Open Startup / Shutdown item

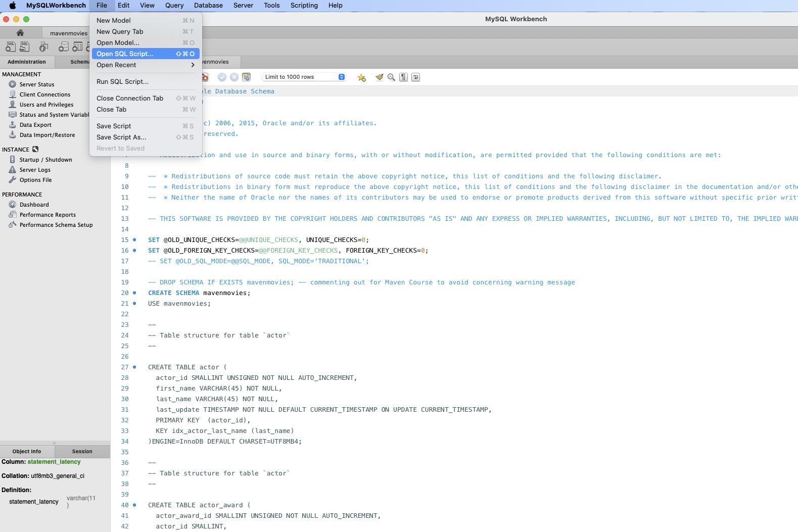[x=45, y=160]
